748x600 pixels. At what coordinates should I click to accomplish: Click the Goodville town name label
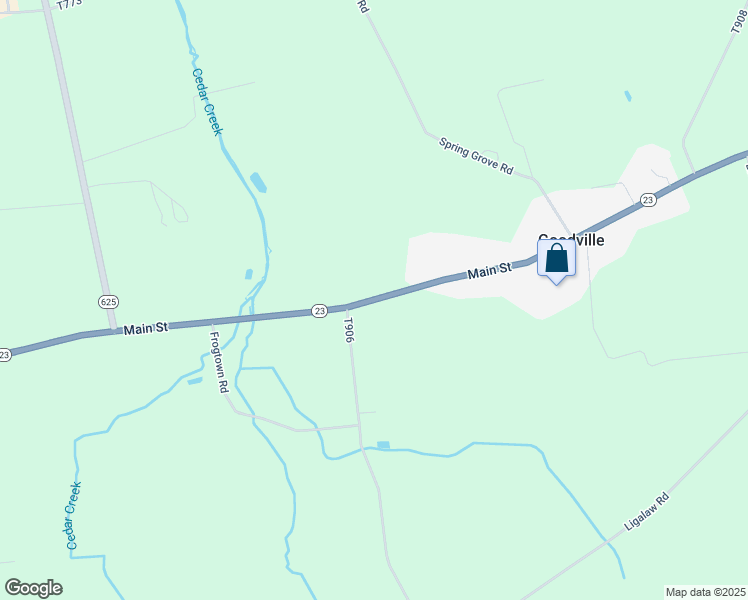pos(571,240)
